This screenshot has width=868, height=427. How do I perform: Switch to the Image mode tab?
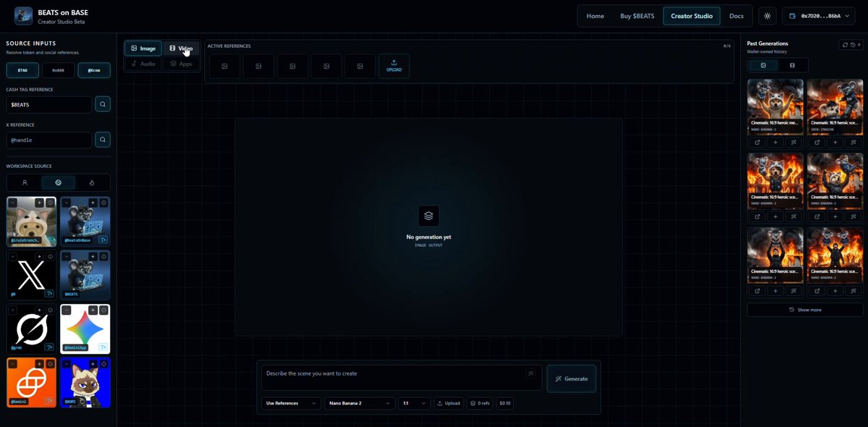coord(143,48)
